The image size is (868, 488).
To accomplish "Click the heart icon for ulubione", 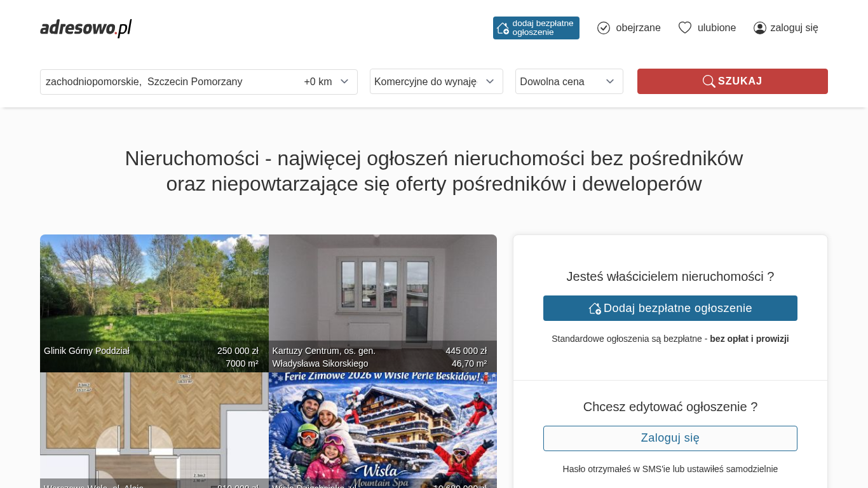I will 684,28.
